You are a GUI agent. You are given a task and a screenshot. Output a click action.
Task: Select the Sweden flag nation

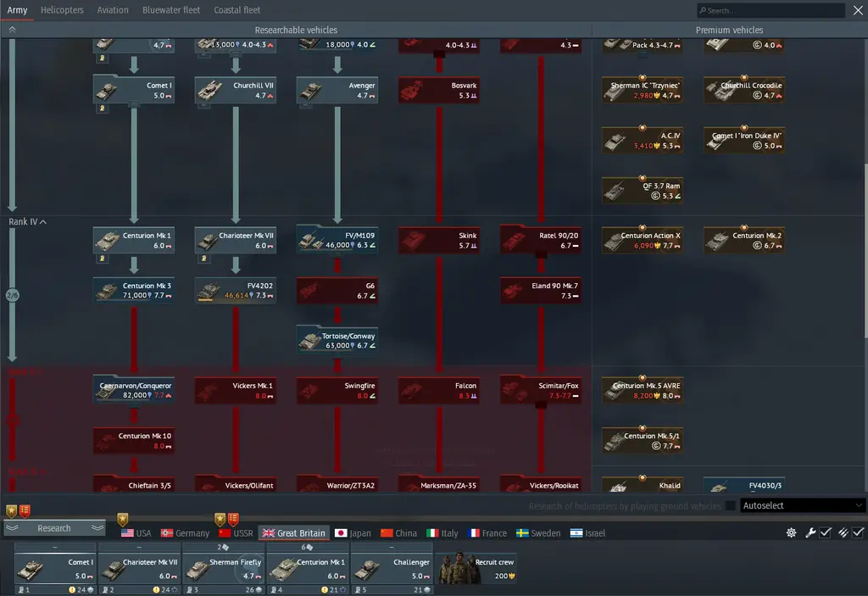[538, 533]
